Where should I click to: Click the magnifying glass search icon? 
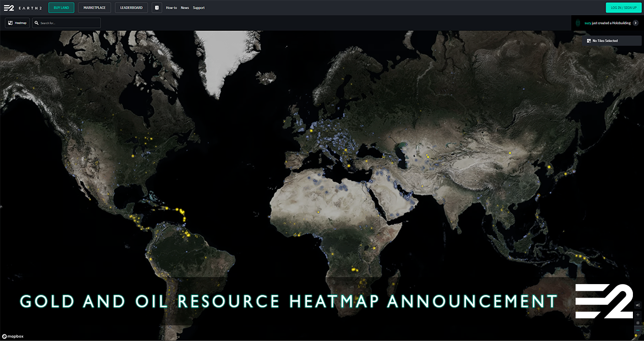pyautogui.click(x=37, y=23)
